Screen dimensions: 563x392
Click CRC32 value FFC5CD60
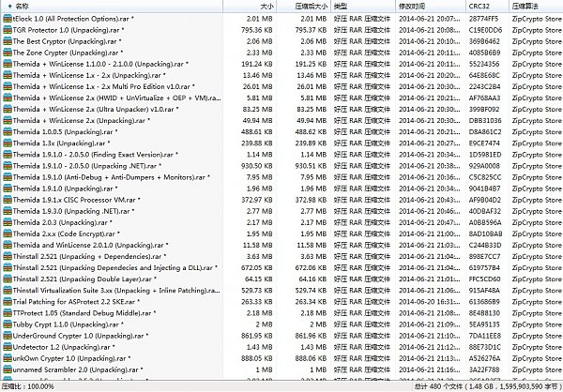coord(485,279)
